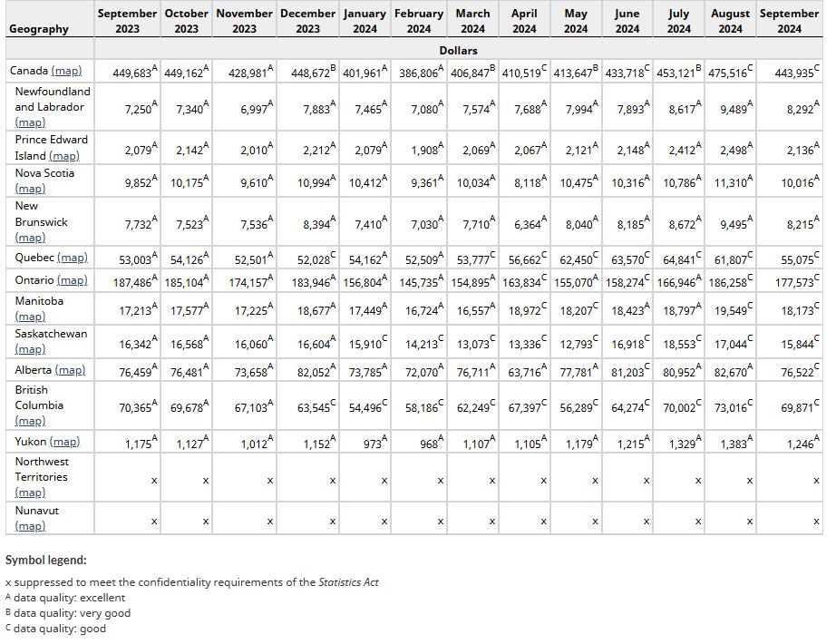Viewport: 836px width, 644px height.
Task: Select Ontario's August 2024 value 186,258
Action: (x=728, y=281)
